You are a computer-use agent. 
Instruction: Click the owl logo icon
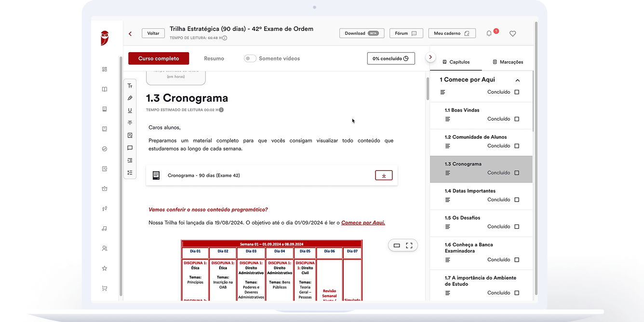pos(105,38)
